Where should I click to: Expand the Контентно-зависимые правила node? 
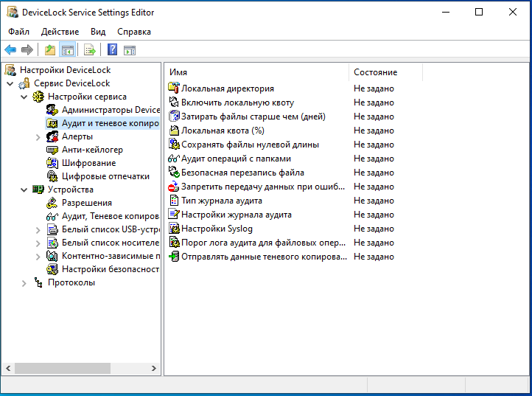pyautogui.click(x=38, y=257)
